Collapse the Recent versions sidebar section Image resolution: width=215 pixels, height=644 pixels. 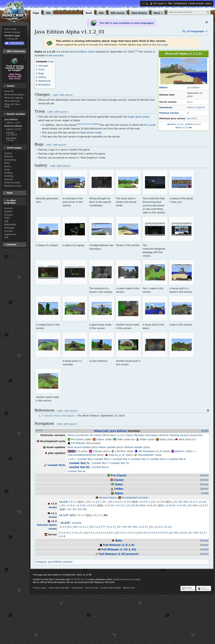(x=15, y=114)
